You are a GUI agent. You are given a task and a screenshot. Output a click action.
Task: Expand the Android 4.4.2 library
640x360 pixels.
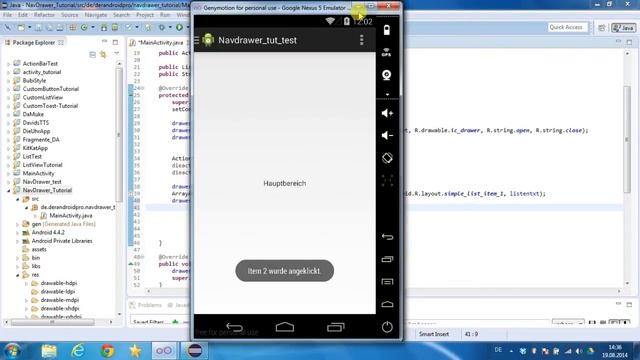point(17,233)
